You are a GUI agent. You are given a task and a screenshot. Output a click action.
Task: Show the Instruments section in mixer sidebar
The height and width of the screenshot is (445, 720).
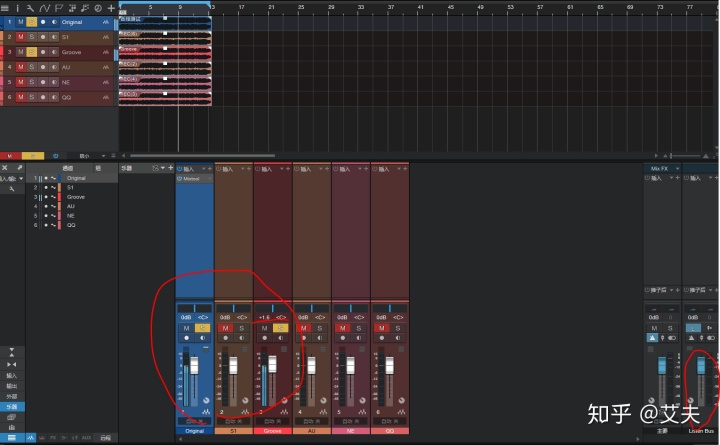click(11, 407)
